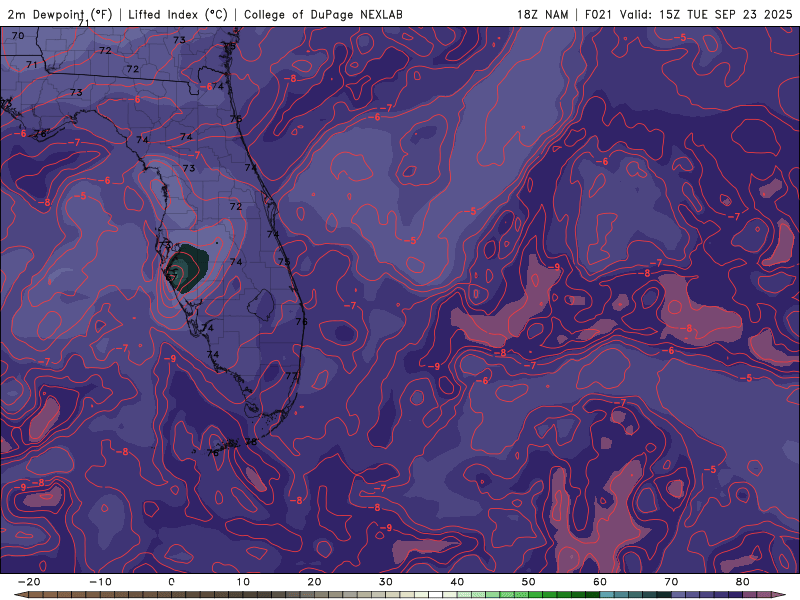
Task: Click the 'Lifted Index (°C)' title label
Action: pos(178,14)
